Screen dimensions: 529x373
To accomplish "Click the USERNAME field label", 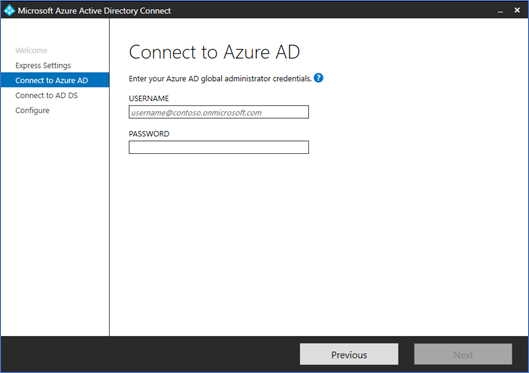I will (149, 98).
